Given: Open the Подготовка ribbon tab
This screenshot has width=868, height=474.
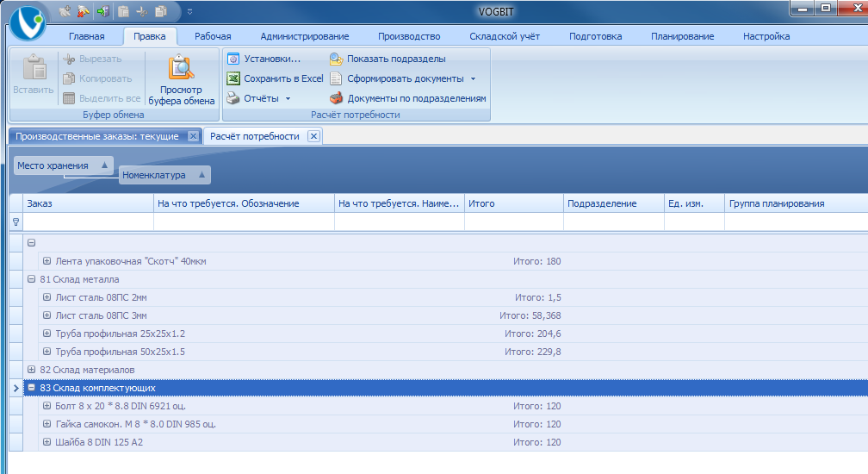Looking at the screenshot, I should pos(595,36).
